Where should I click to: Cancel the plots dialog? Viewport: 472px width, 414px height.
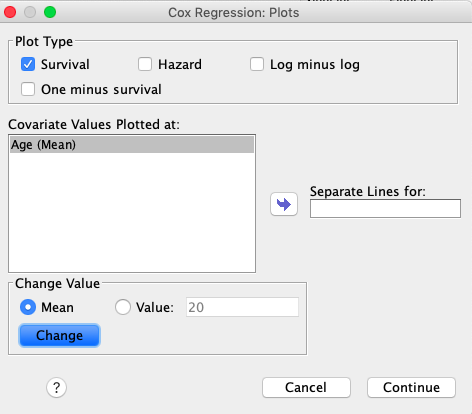point(306,387)
